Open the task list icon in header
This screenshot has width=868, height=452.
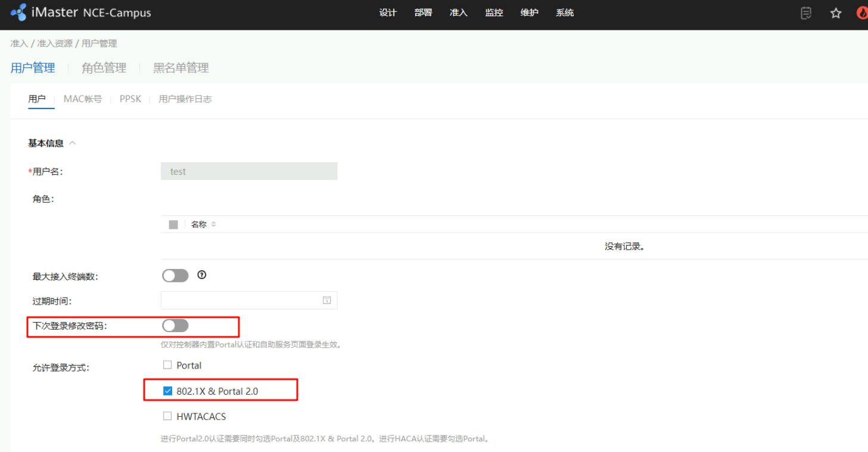806,13
